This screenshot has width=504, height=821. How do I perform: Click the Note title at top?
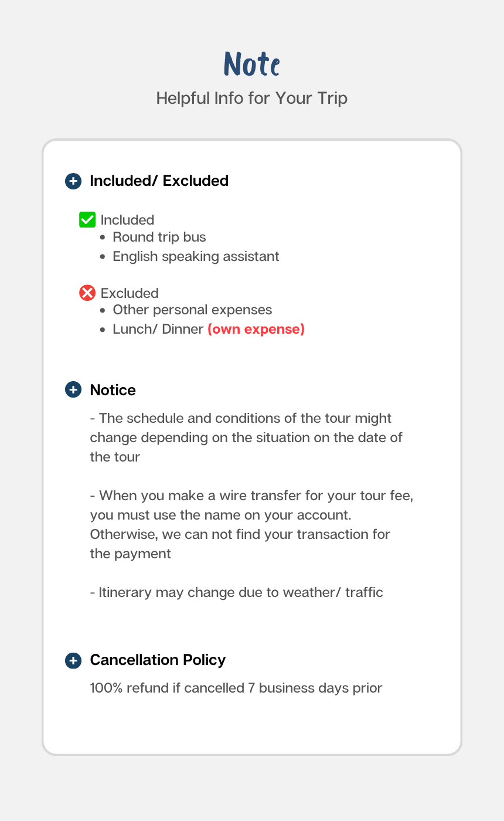pyautogui.click(x=252, y=64)
